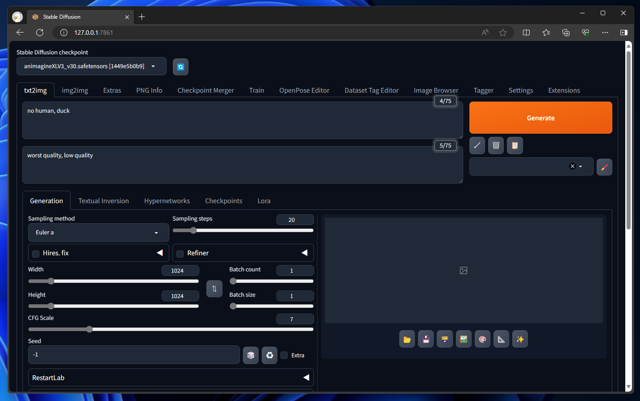Open the Checkpoint Merger tab

click(206, 90)
